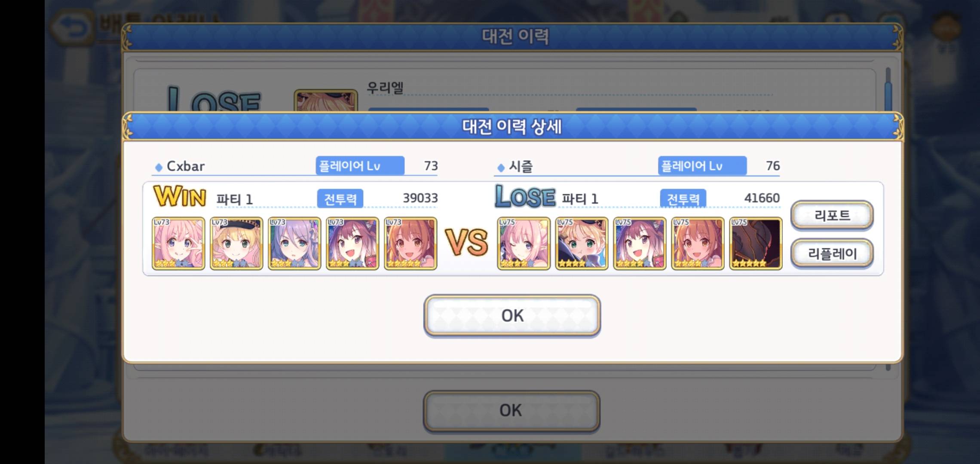Tap the lower OK button behind dialog
980x464 pixels.
click(x=511, y=411)
